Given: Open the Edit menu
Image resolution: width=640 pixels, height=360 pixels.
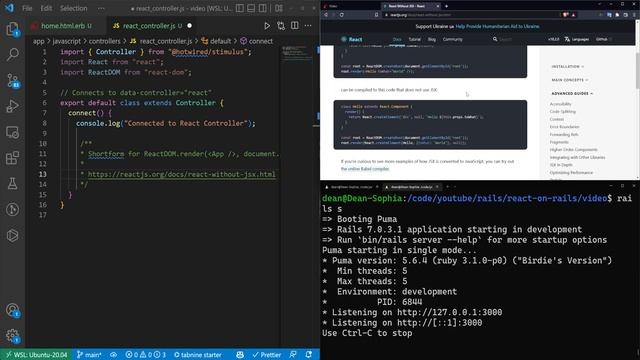Looking at the screenshot, I should coord(46,8).
